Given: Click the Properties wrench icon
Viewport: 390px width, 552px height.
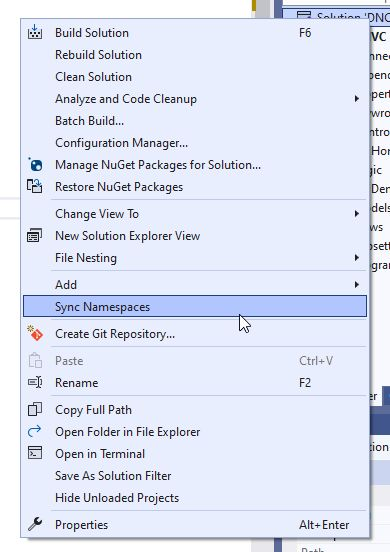Looking at the screenshot, I should [35, 524].
